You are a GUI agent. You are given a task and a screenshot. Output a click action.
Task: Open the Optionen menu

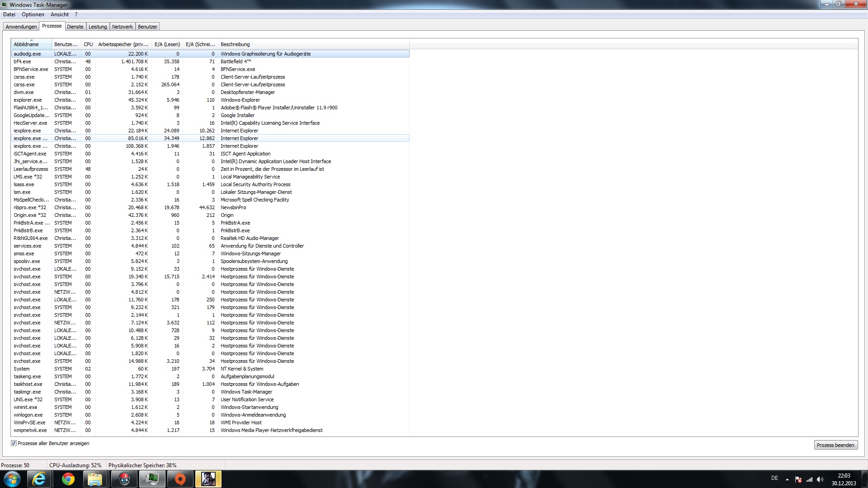(33, 14)
